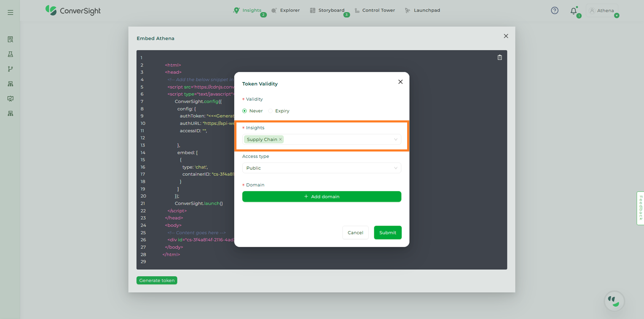The height and width of the screenshot is (319, 644).
Task: Open the hamburger menu icon
Action: [11, 13]
